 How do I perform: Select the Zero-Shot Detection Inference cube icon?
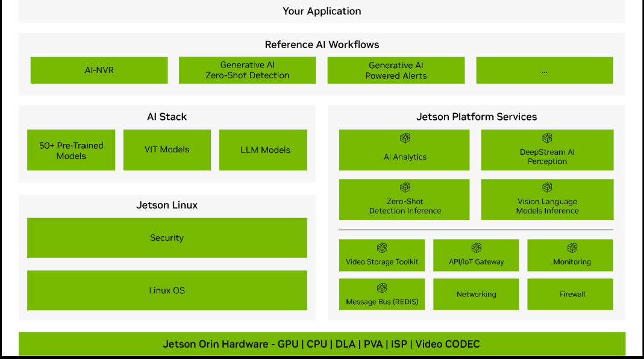point(405,187)
